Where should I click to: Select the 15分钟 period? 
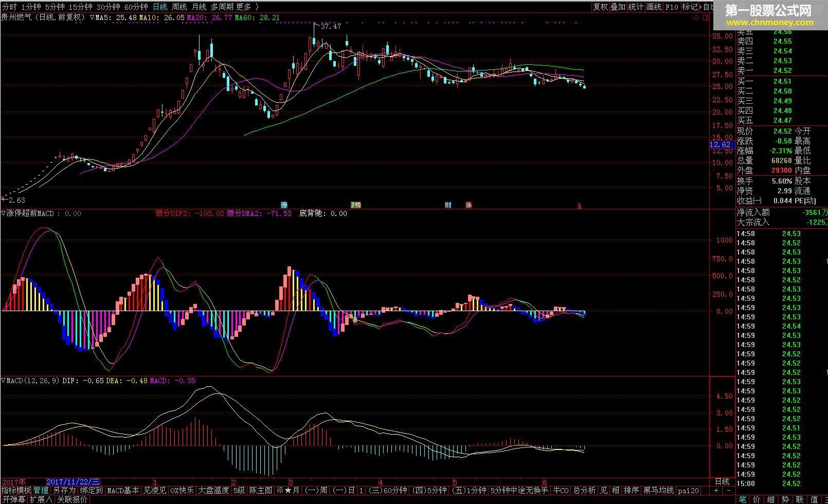pyautogui.click(x=80, y=7)
